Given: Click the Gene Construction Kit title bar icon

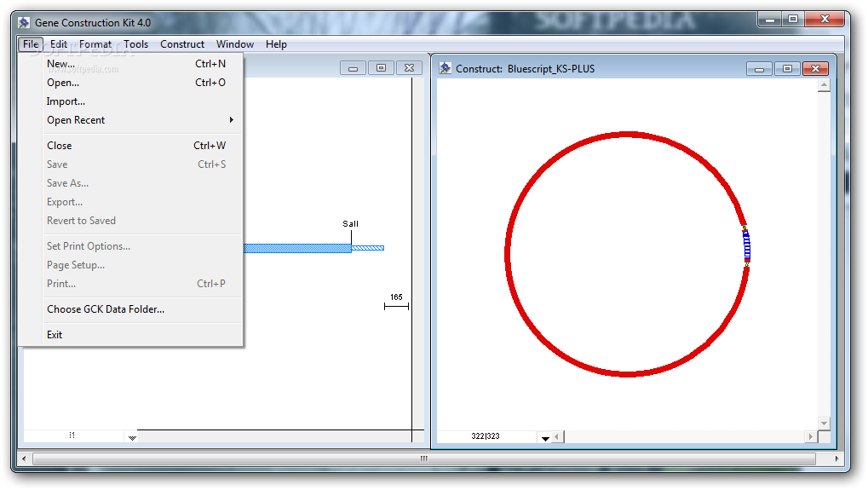Looking at the screenshot, I should pyautogui.click(x=24, y=23).
